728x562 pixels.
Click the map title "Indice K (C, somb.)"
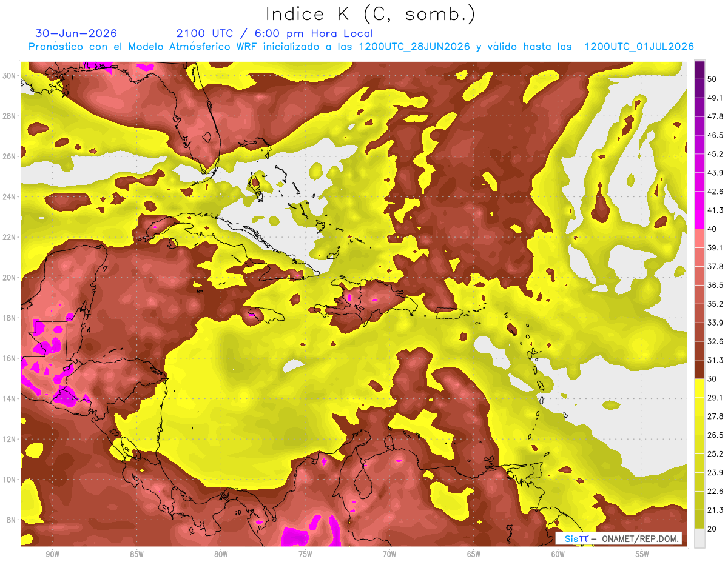pyautogui.click(x=370, y=15)
